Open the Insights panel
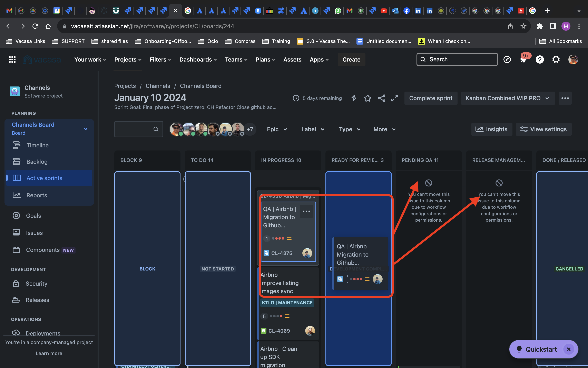This screenshot has width=588, height=368. [492, 129]
